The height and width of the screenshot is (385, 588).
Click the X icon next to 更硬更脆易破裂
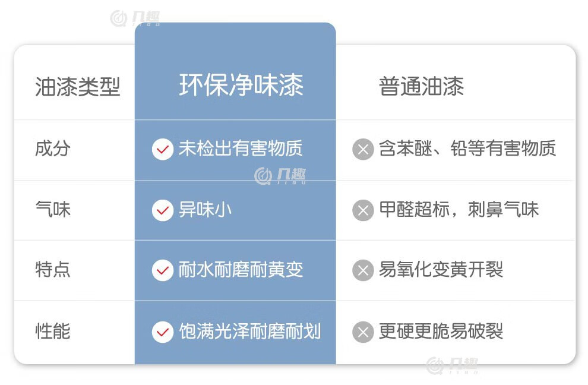pos(363,332)
